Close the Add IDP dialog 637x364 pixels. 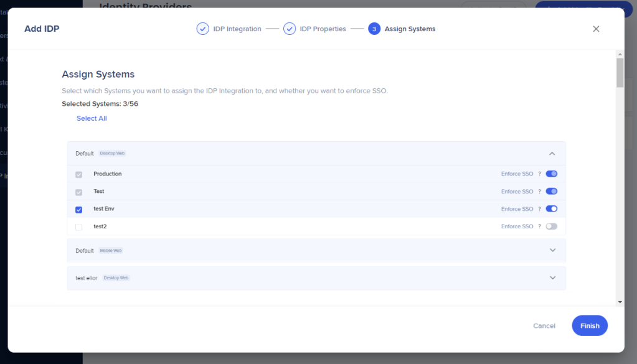tap(596, 29)
